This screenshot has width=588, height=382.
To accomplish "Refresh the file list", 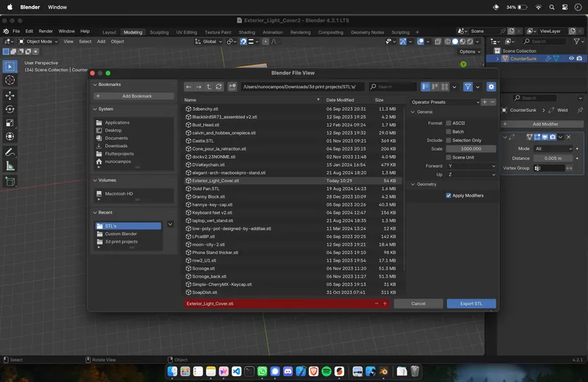I will tap(219, 87).
